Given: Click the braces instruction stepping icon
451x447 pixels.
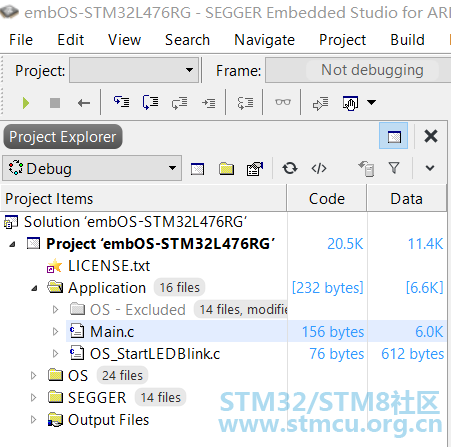Looking at the screenshot, I should pos(245,103).
